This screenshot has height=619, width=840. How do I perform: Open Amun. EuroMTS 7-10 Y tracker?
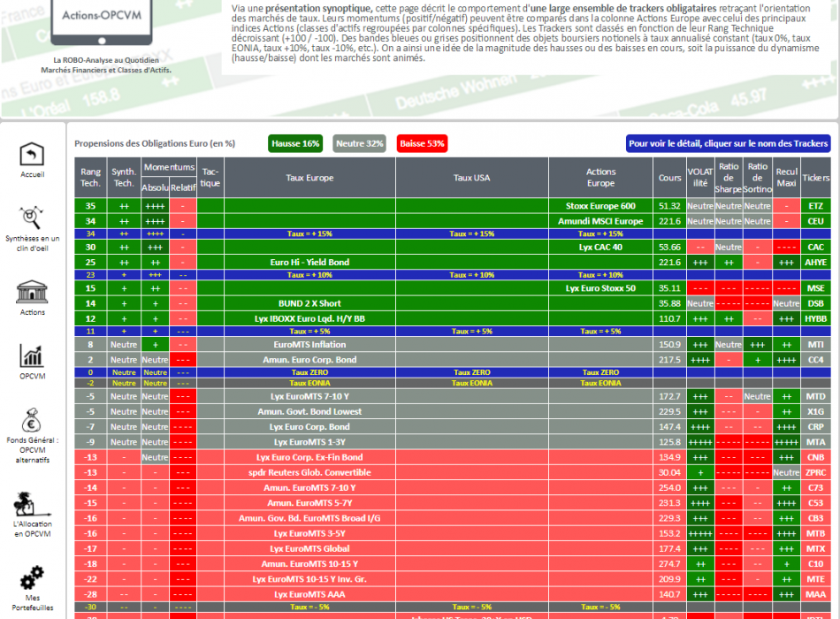(309, 488)
